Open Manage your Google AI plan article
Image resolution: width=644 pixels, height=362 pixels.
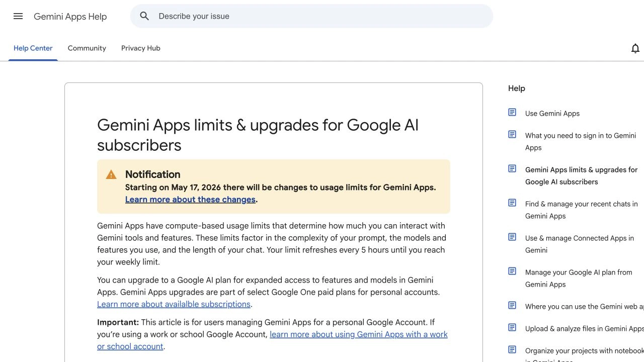[579, 279]
